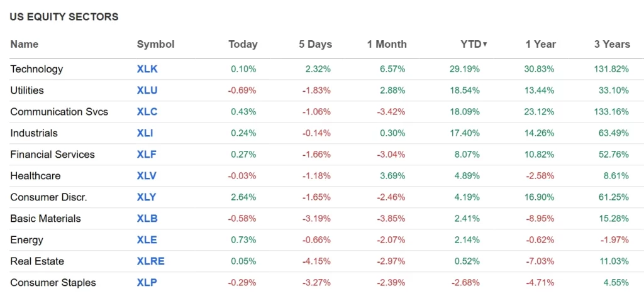Sort sectors by Name column header
This screenshot has height=301, width=644.
[24, 45]
